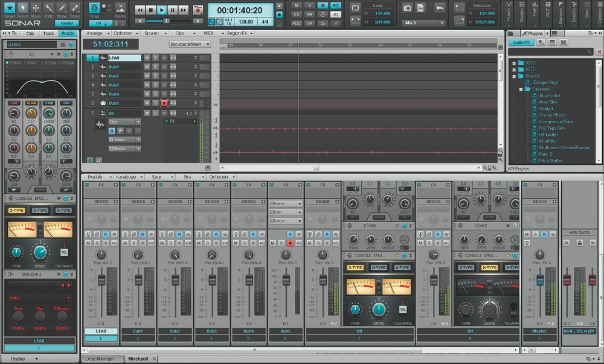Start playback with the Play button
The height and width of the screenshot is (364, 604).
coord(162,10)
